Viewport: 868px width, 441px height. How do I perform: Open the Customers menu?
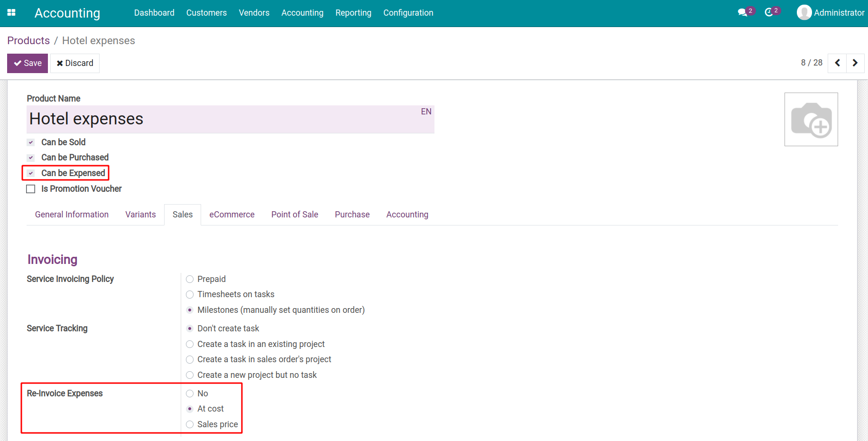click(206, 13)
